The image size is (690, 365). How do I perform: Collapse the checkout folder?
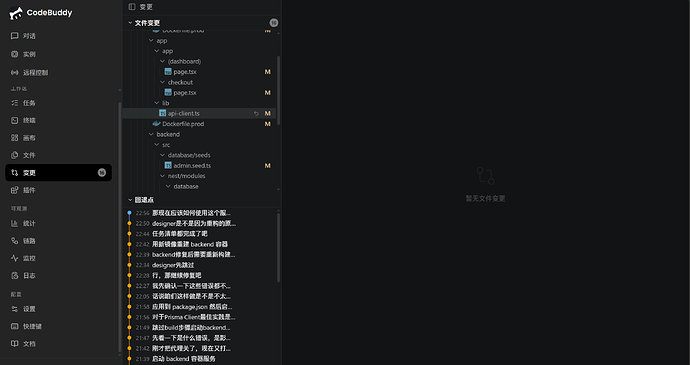(x=162, y=82)
